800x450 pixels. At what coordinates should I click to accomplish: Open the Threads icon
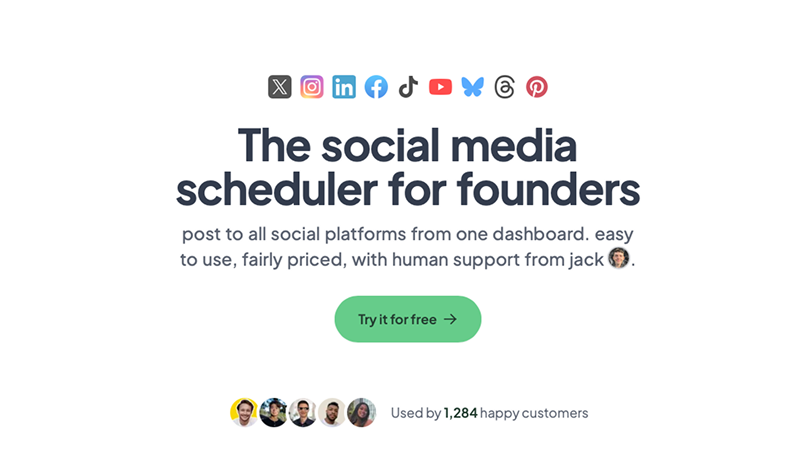pyautogui.click(x=505, y=87)
